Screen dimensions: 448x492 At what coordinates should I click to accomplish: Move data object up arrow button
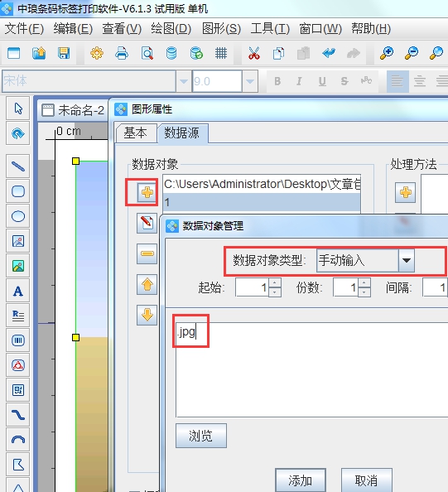(x=147, y=284)
